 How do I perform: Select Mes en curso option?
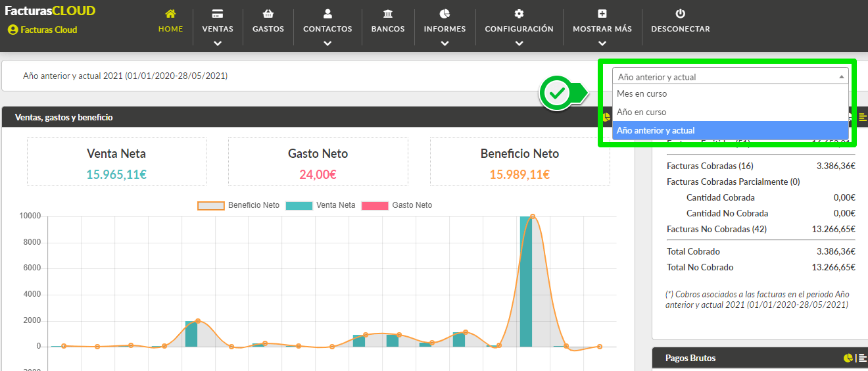click(731, 94)
